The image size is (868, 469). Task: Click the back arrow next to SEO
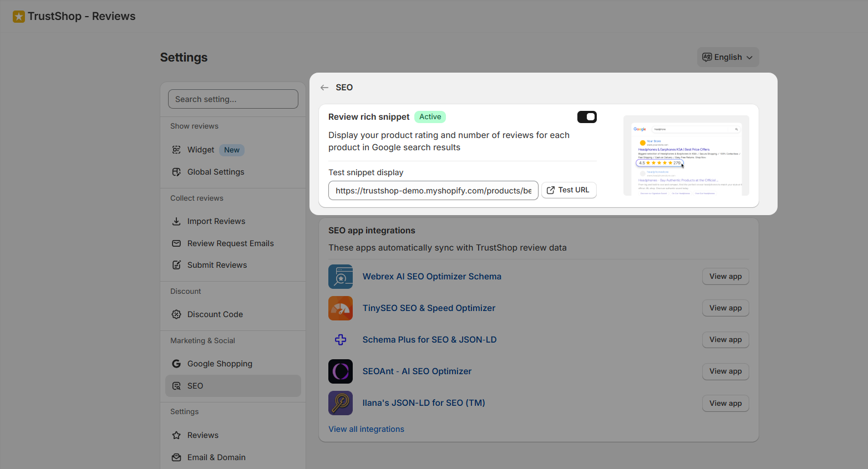(324, 88)
